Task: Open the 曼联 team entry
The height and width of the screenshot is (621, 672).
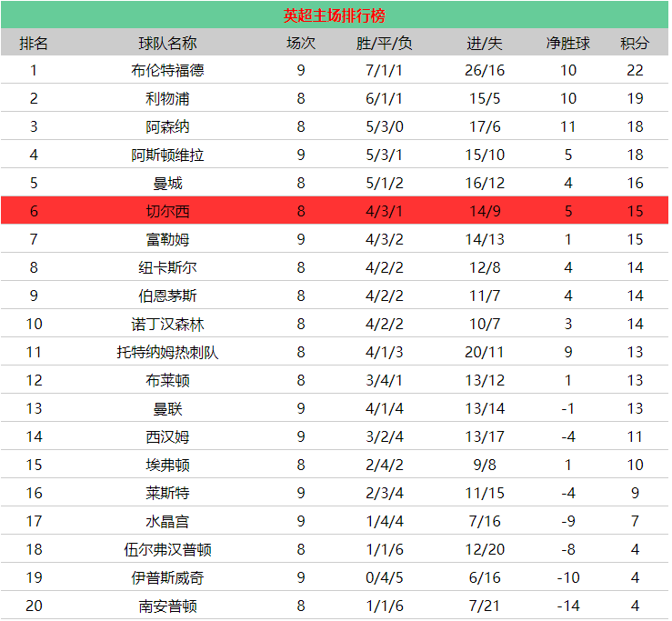Action: click(x=167, y=408)
